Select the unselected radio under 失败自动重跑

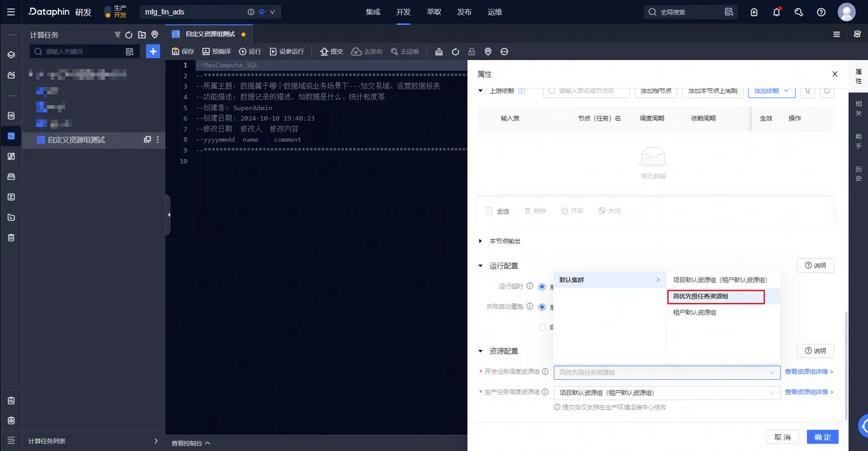tap(542, 327)
